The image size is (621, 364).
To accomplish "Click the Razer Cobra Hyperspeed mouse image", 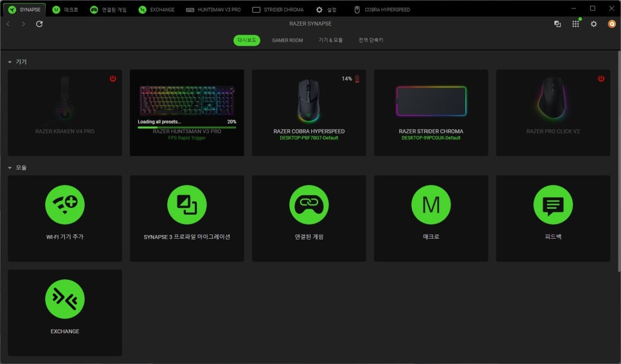I will tap(309, 101).
